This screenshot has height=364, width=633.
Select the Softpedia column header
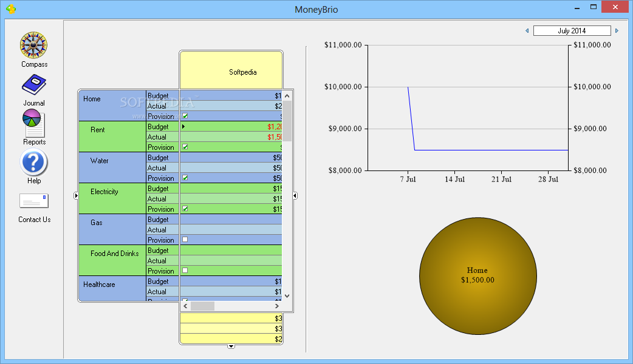[x=231, y=70]
